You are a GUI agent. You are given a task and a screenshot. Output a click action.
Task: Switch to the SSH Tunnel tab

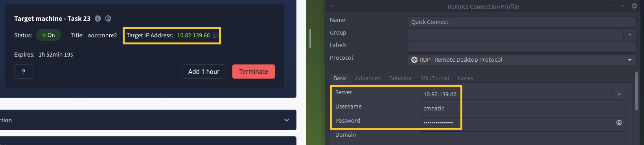click(x=435, y=78)
